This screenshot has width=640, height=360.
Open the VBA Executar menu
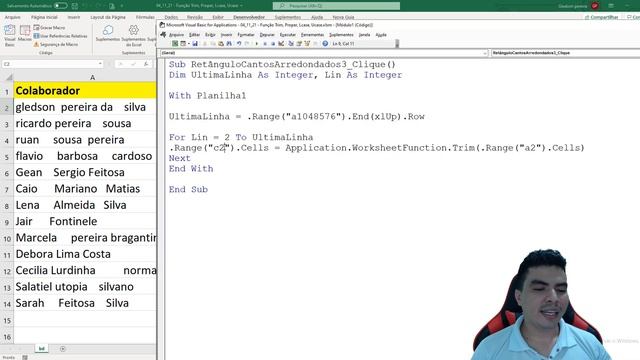[x=287, y=35]
